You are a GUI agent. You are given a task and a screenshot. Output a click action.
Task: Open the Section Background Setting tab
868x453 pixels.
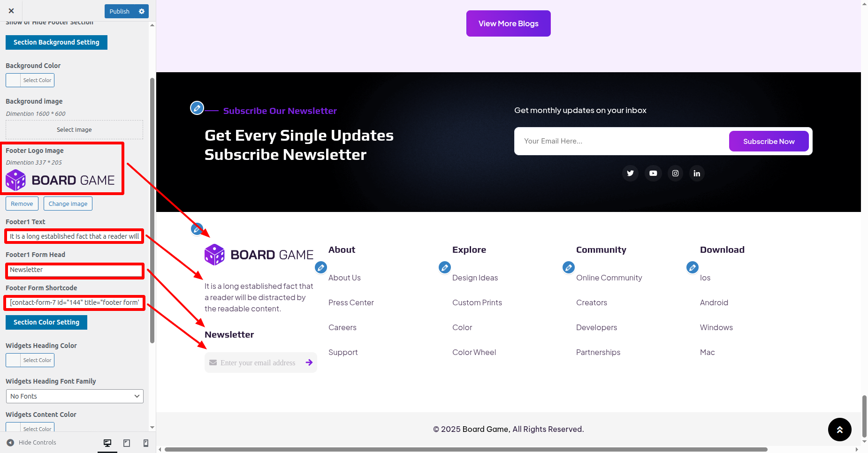56,42
